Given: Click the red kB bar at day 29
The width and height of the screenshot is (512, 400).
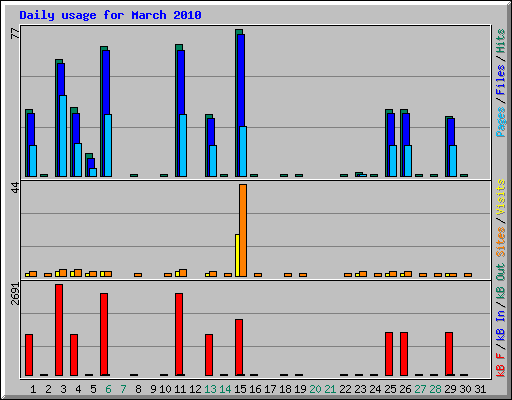Looking at the screenshot, I should coord(449,354).
